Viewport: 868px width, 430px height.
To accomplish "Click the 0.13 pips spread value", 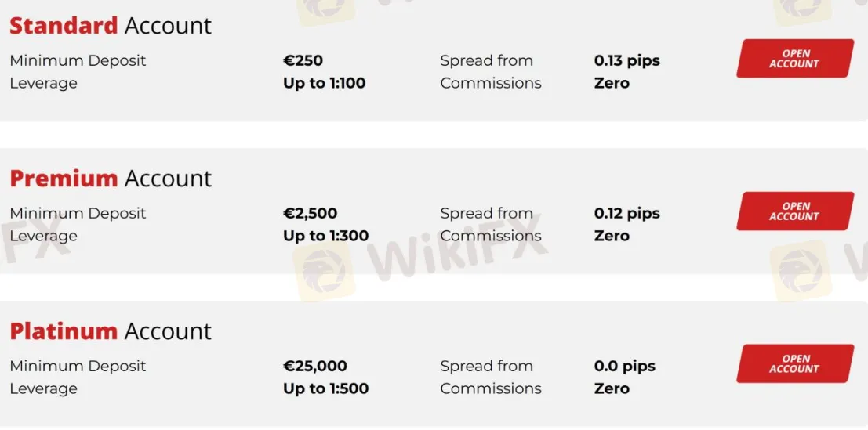I will coord(627,61).
